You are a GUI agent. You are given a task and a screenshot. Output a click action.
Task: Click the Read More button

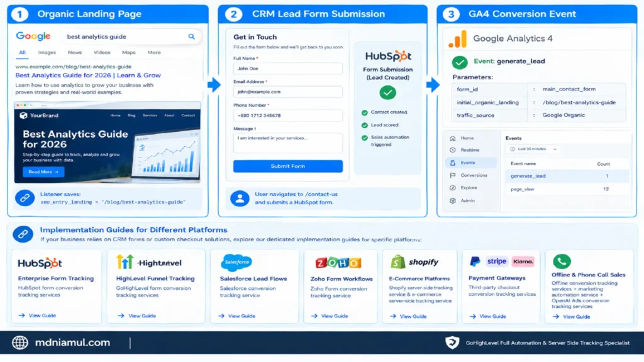43,172
